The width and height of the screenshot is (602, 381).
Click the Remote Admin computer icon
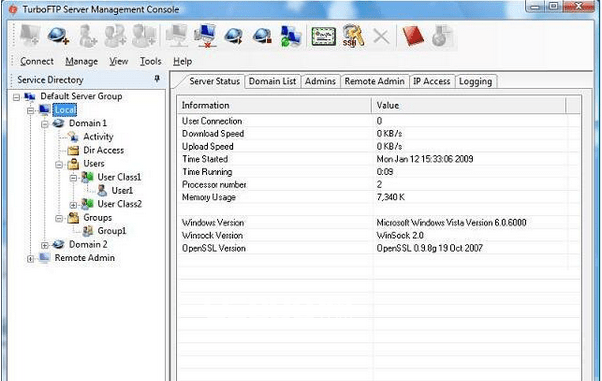pos(45,258)
